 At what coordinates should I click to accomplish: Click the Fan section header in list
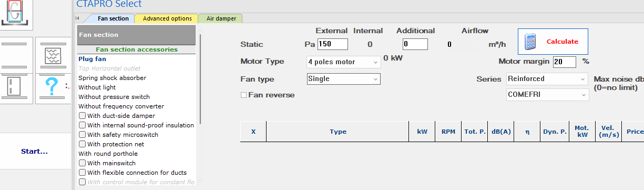[x=136, y=35]
